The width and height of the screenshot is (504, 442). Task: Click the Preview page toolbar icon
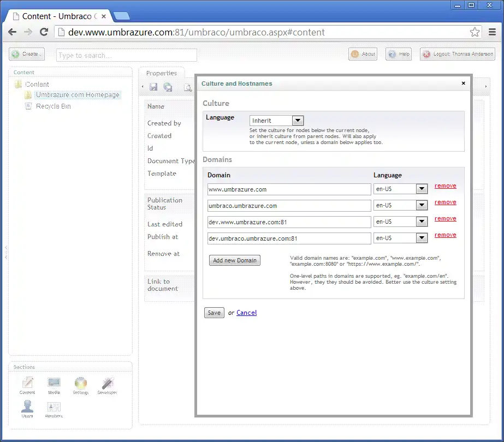[x=187, y=87]
